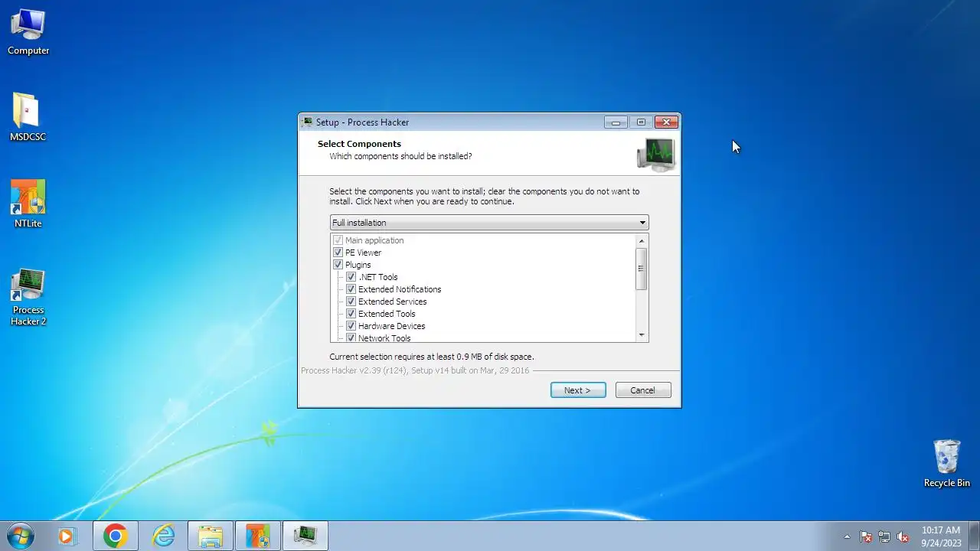The width and height of the screenshot is (980, 551).
Task: Disable the Extended Services plugin
Action: tap(351, 302)
